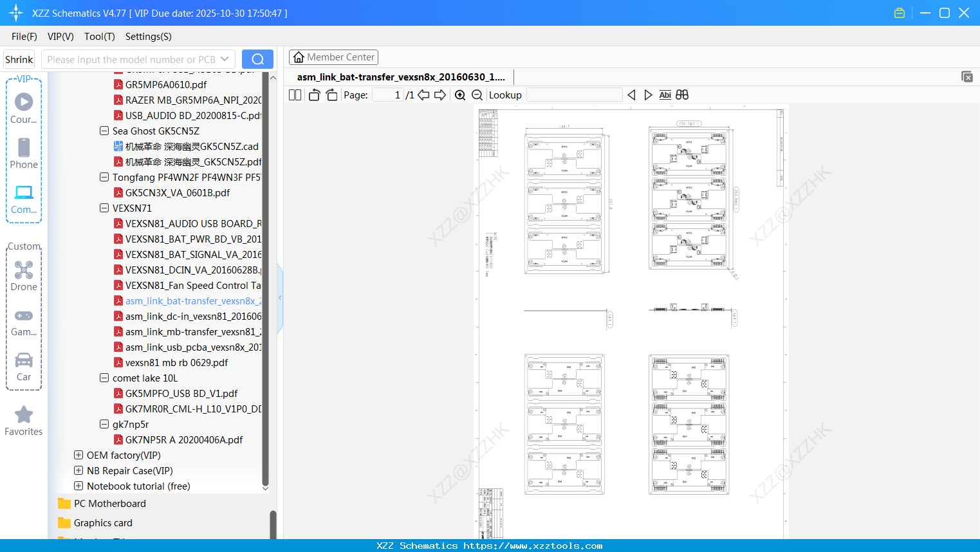
Task: Zoom in on the schematic
Action: coord(460,95)
